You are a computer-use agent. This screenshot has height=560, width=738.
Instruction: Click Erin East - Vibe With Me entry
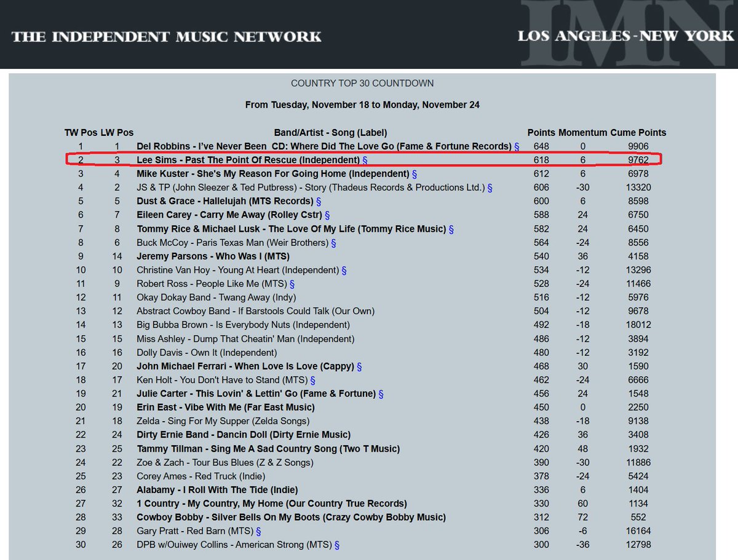click(x=225, y=408)
